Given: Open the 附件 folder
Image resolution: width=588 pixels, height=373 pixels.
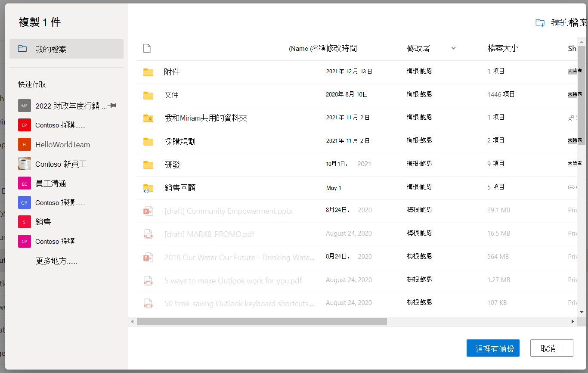Looking at the screenshot, I should coord(172,72).
